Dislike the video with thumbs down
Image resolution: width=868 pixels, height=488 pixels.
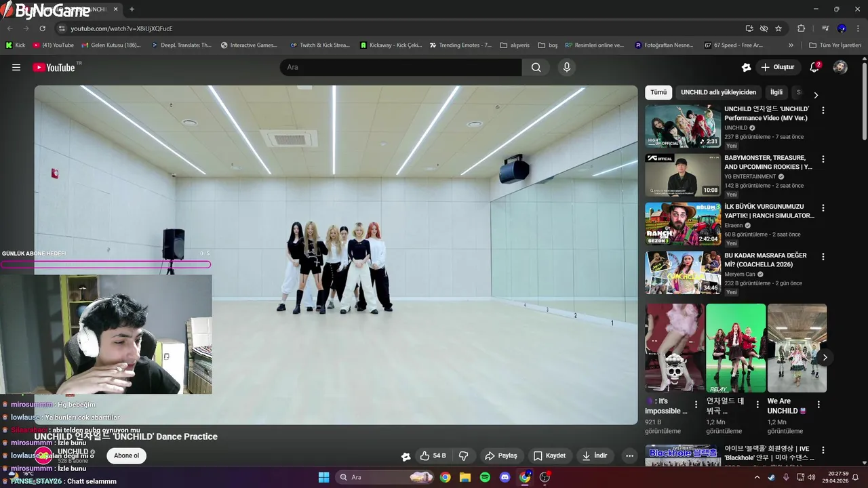(464, 455)
